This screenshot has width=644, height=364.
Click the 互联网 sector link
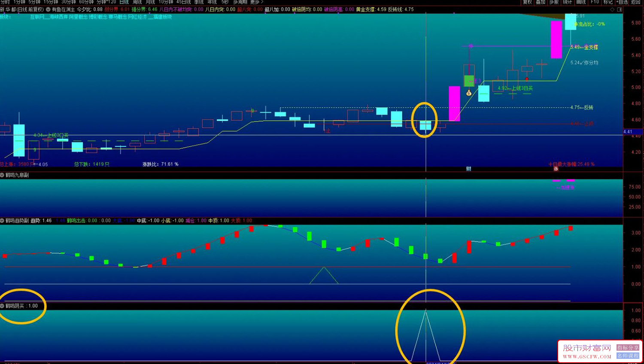pyautogui.click(x=37, y=17)
